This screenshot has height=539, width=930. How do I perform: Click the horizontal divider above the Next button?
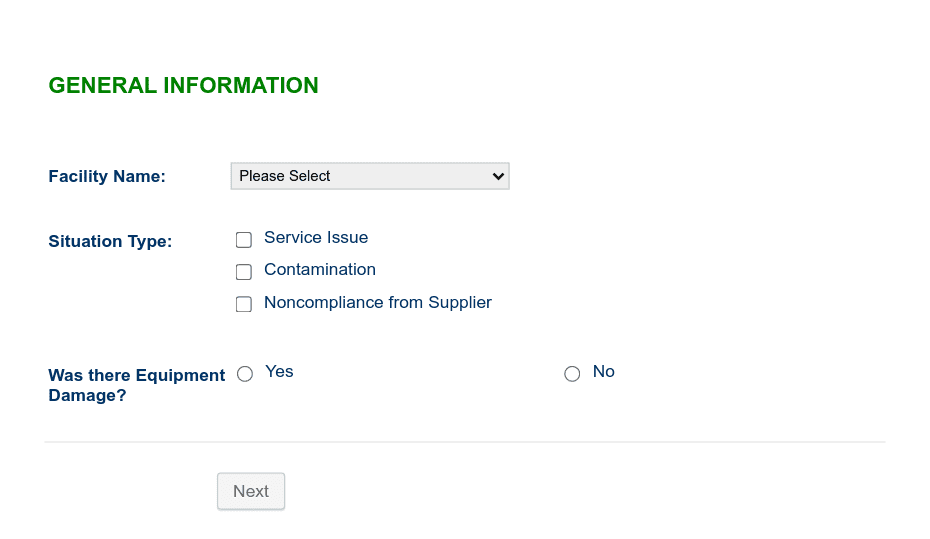(x=464, y=442)
